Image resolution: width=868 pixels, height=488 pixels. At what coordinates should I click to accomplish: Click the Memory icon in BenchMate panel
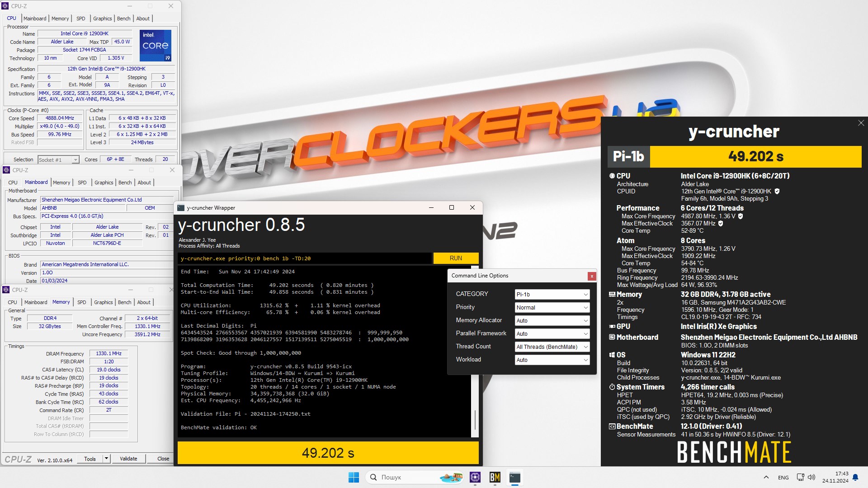612,294
